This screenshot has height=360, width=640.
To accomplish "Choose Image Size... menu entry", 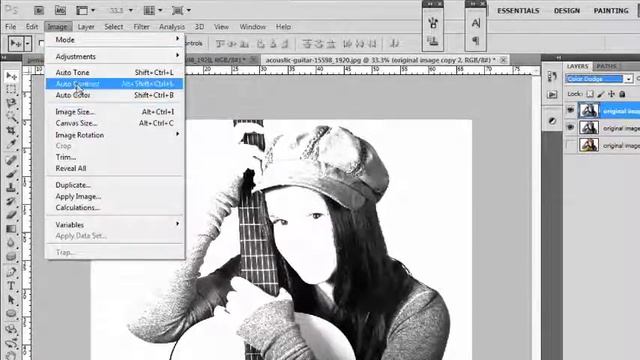I will click(x=115, y=111).
